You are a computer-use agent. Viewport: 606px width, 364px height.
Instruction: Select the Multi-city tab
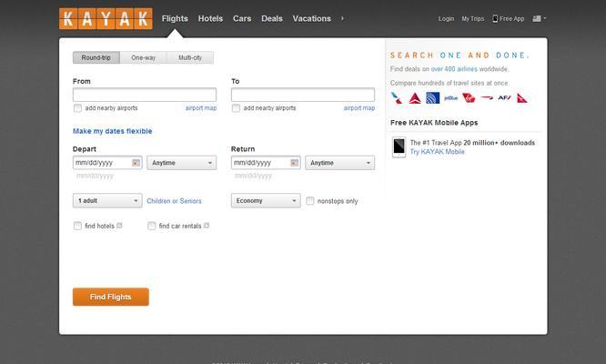190,57
